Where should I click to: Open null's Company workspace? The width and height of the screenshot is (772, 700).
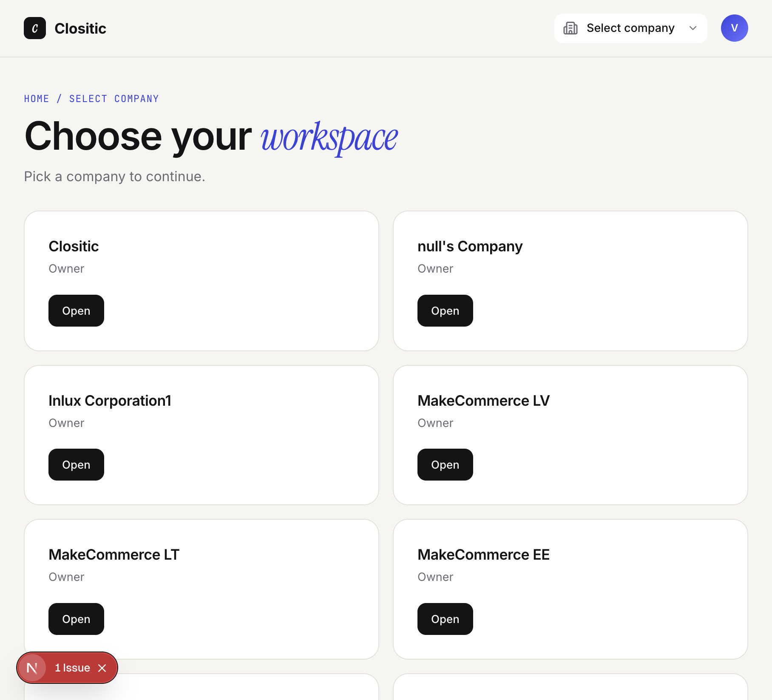(445, 310)
